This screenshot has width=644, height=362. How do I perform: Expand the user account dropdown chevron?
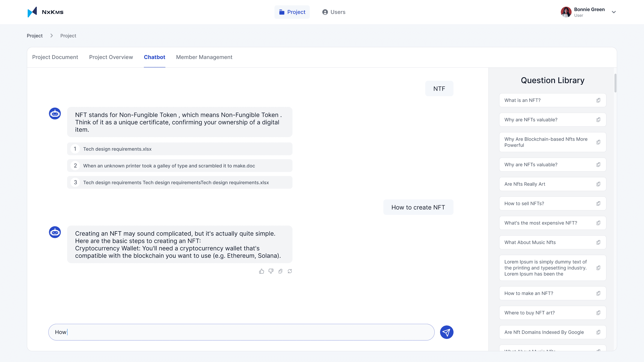(x=614, y=12)
